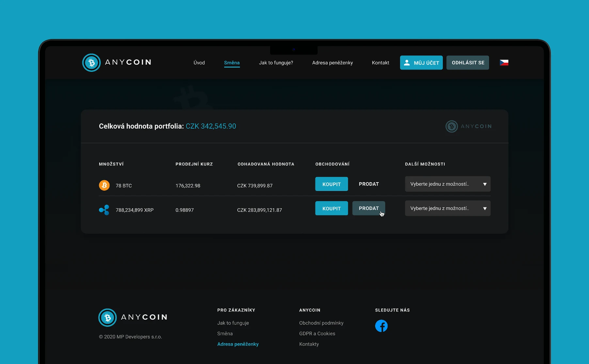Click the MNOŽSTVÍ column header
Image resolution: width=589 pixels, height=364 pixels.
[111, 164]
